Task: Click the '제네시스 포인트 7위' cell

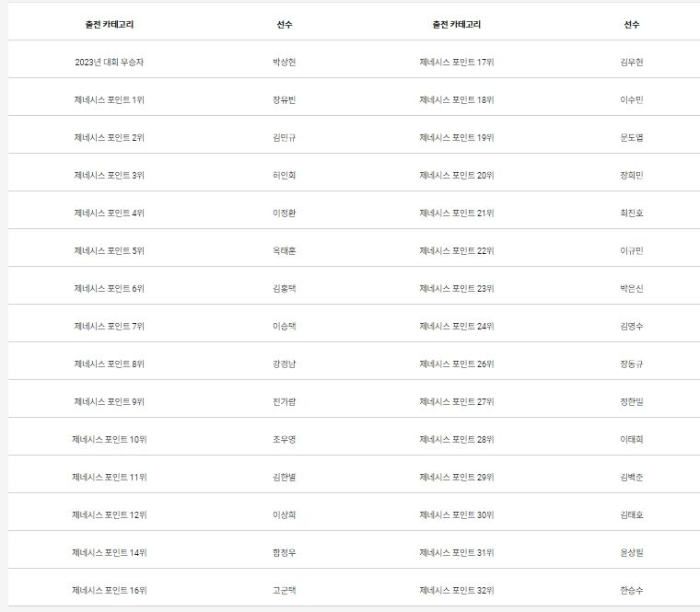Action: coord(110,326)
